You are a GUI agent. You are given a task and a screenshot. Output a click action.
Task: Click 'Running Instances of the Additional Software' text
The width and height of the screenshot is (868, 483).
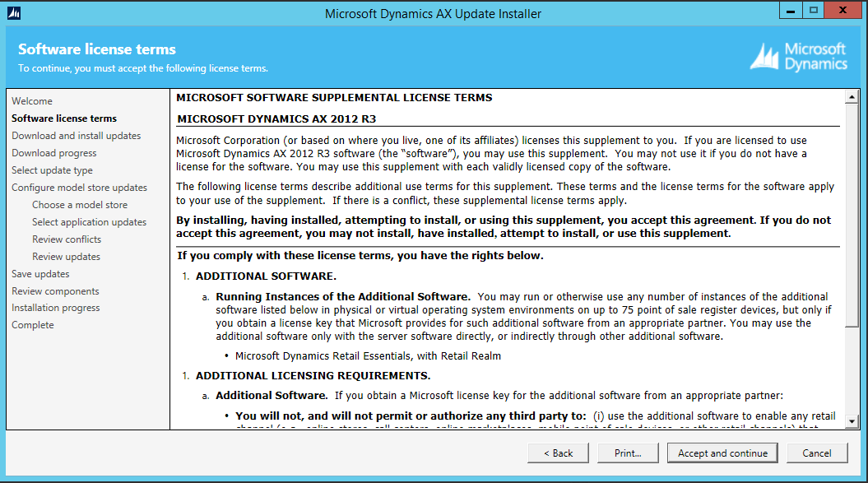click(x=342, y=296)
